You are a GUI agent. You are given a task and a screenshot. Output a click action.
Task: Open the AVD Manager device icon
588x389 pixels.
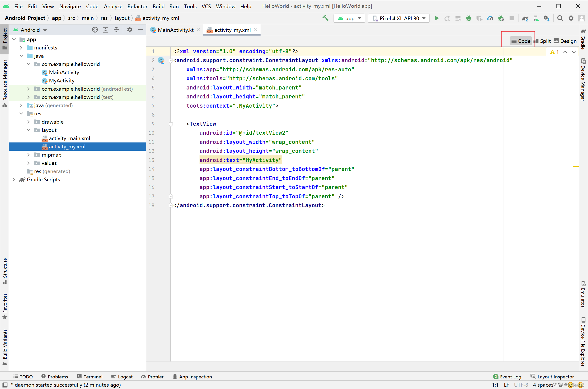[x=536, y=18]
